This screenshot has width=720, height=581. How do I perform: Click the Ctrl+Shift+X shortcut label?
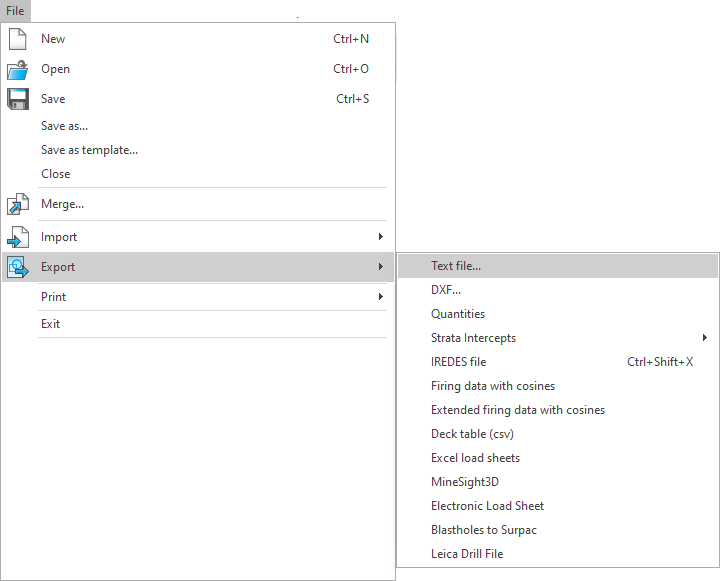[660, 362]
